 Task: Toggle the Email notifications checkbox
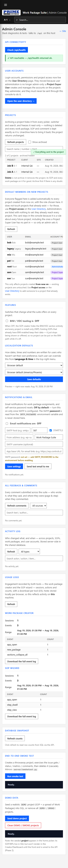(x=7, y=423)
